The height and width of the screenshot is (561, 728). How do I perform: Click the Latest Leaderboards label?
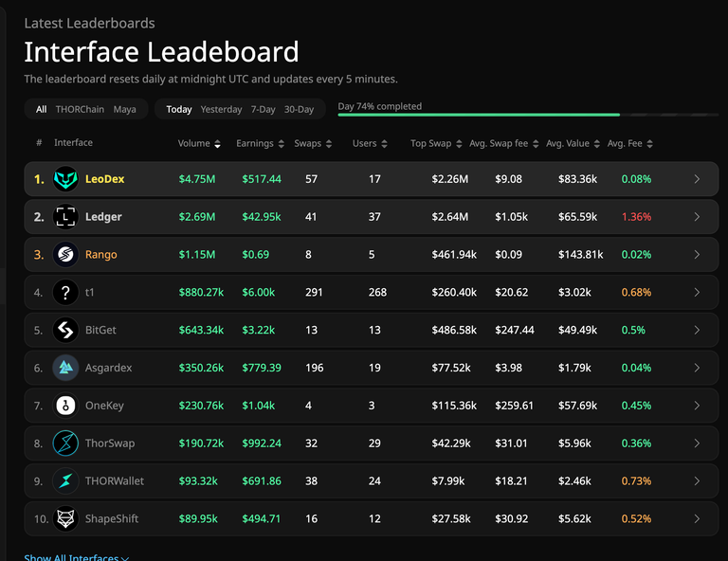click(x=90, y=23)
